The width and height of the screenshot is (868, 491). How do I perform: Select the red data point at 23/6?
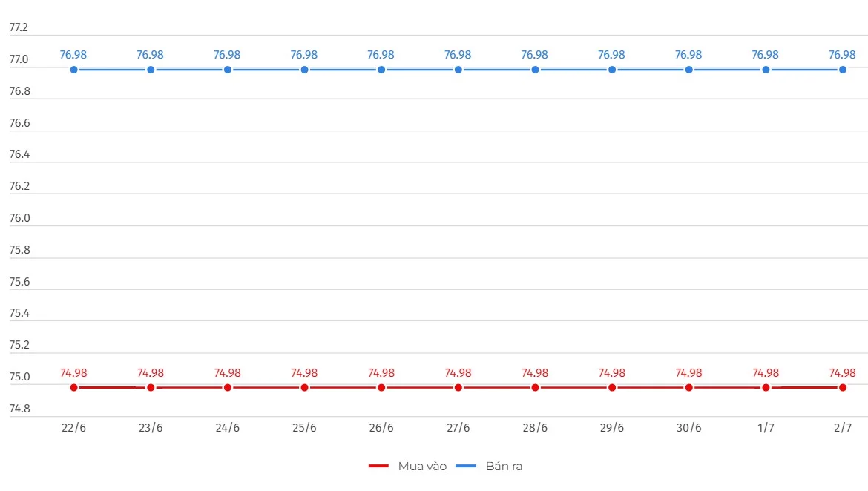tap(151, 387)
